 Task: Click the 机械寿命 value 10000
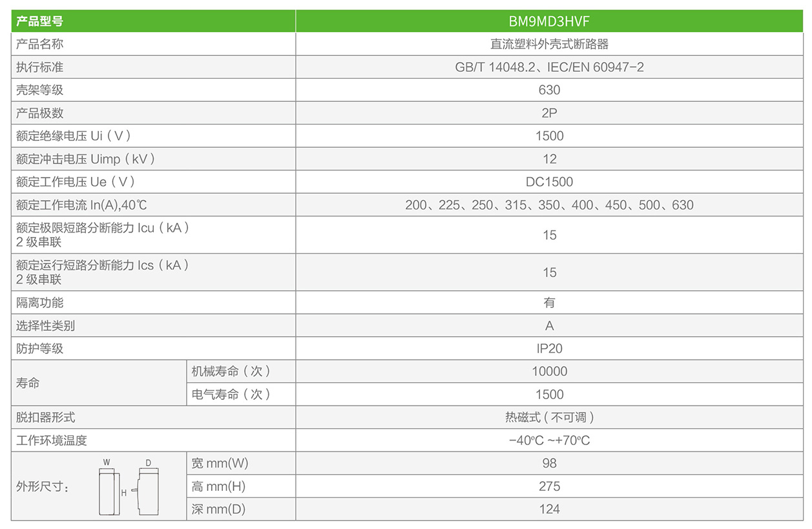549,371
